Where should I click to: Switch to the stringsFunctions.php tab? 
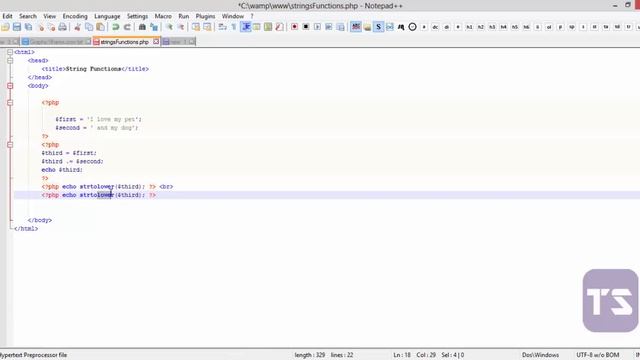click(x=126, y=42)
